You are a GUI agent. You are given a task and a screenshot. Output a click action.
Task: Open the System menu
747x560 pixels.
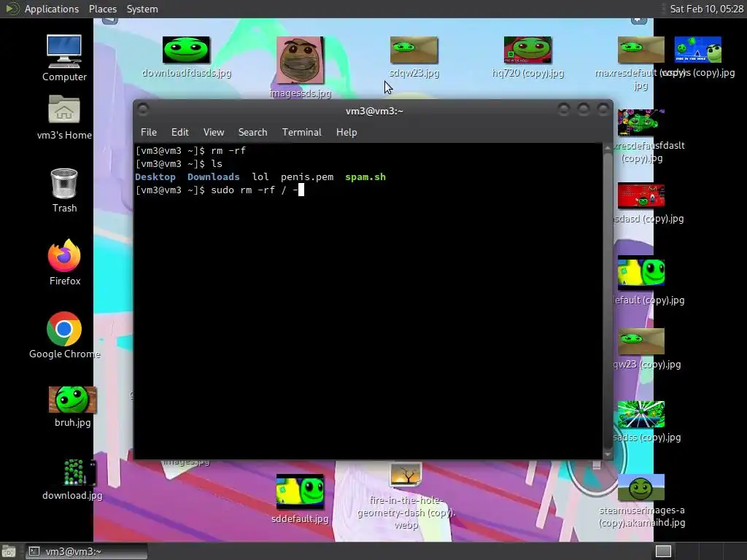click(x=142, y=9)
